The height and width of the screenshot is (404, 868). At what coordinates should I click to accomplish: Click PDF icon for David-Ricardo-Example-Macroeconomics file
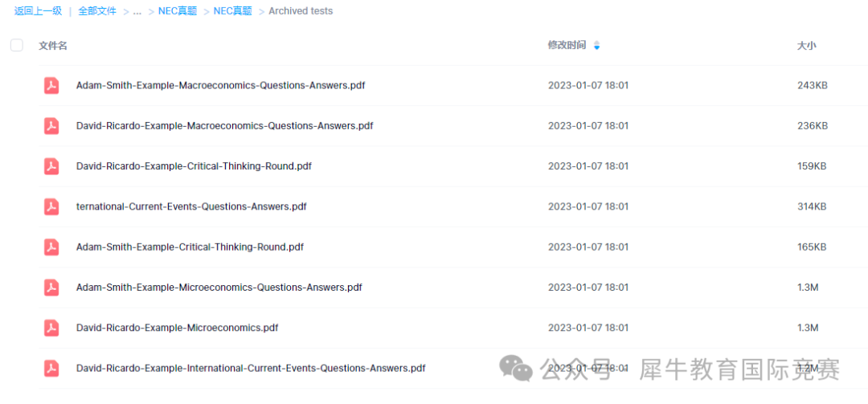point(51,125)
